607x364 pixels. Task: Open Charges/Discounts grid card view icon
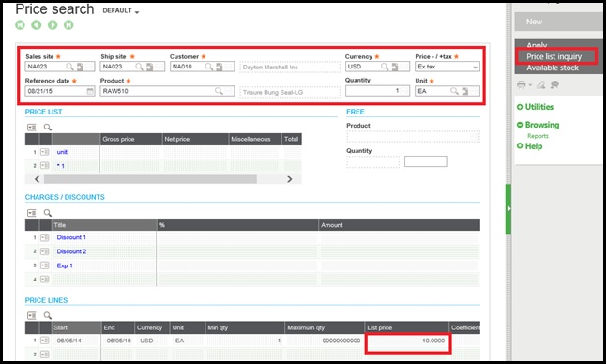pos(32,213)
